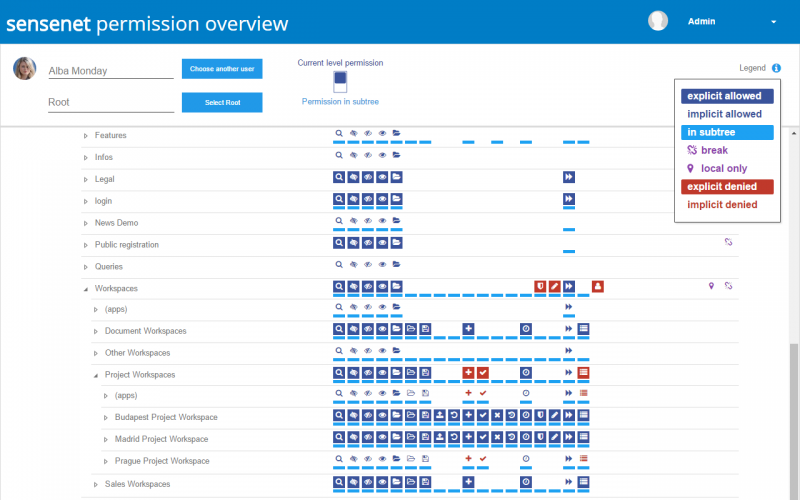The width and height of the screenshot is (800, 500).
Task: Select the Queries row label
Action: pos(109,266)
